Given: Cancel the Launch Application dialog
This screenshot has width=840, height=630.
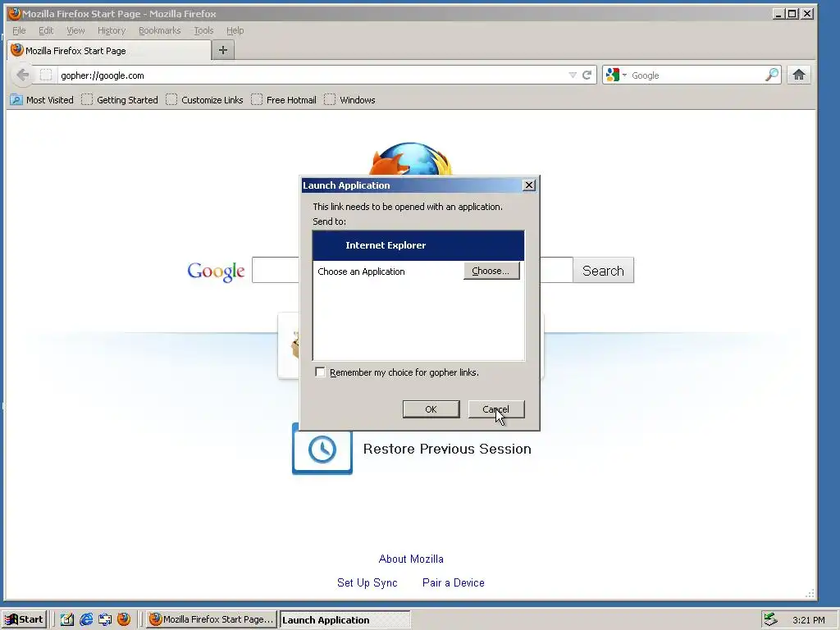Looking at the screenshot, I should (496, 409).
